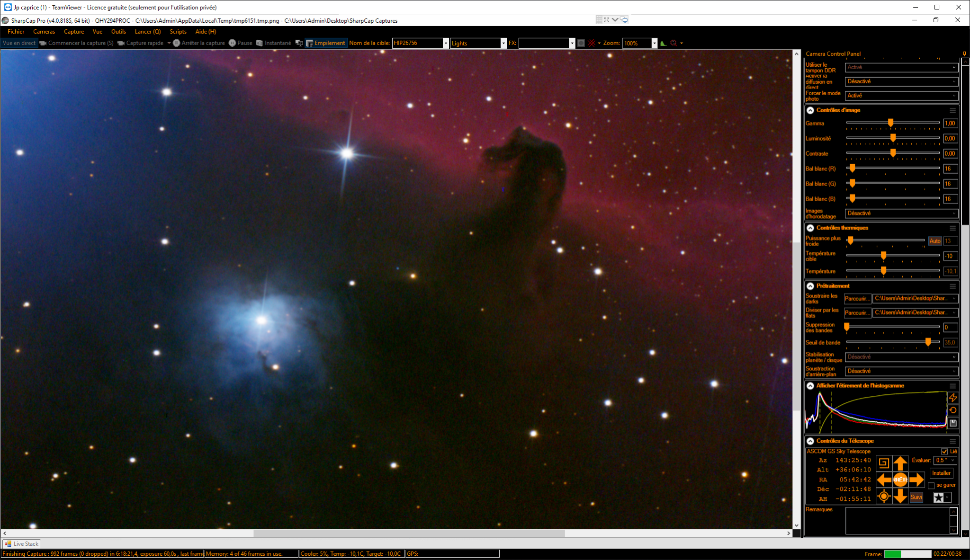Open the Scripts menu

click(178, 32)
